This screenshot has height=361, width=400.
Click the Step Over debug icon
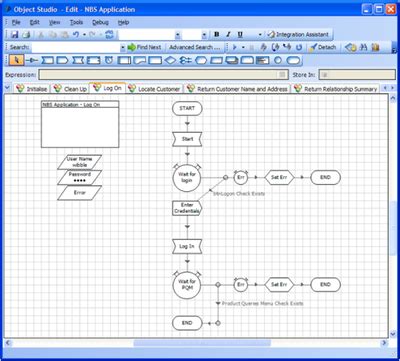pyautogui.click(x=275, y=47)
